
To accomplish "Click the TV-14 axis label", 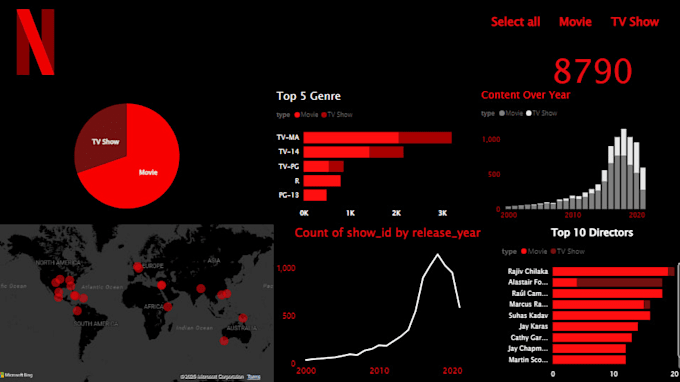I will tap(289, 152).
